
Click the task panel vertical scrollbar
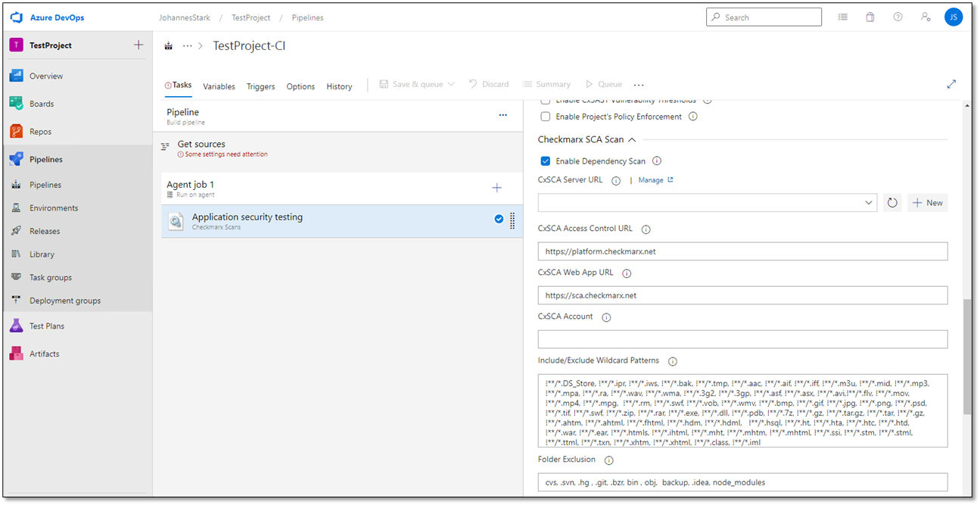click(x=967, y=356)
